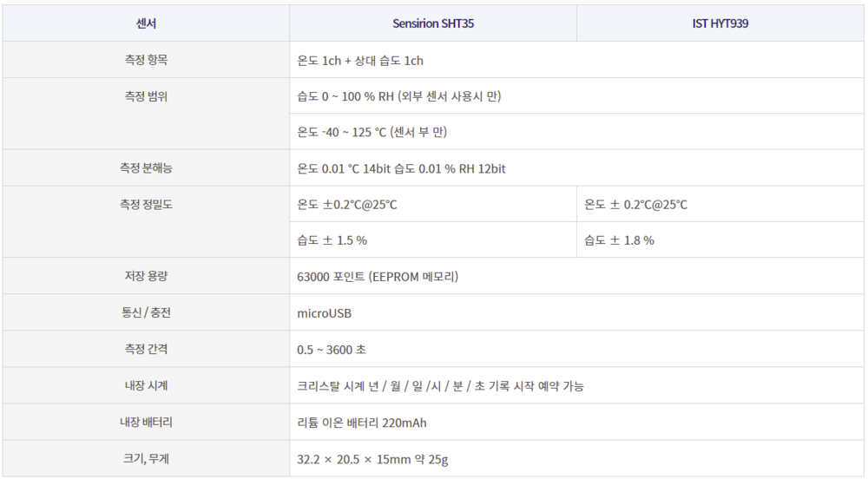Click the 측정 항목 row label

(146, 60)
